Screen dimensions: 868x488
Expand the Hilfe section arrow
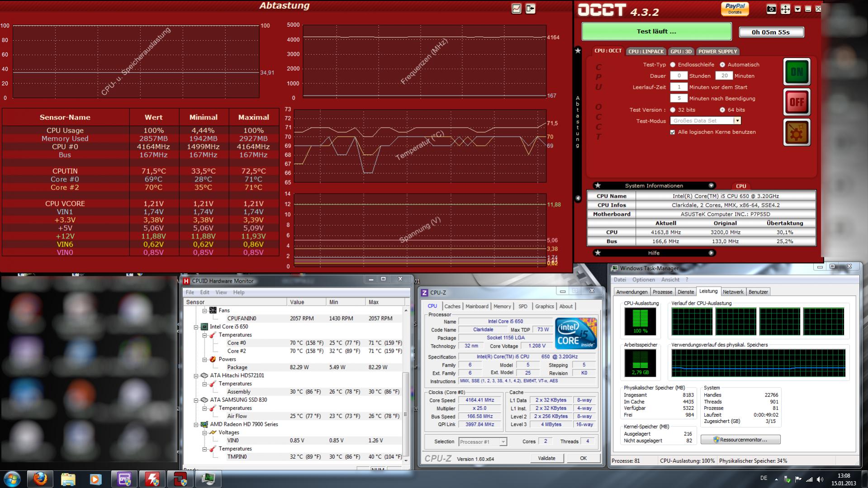[711, 253]
